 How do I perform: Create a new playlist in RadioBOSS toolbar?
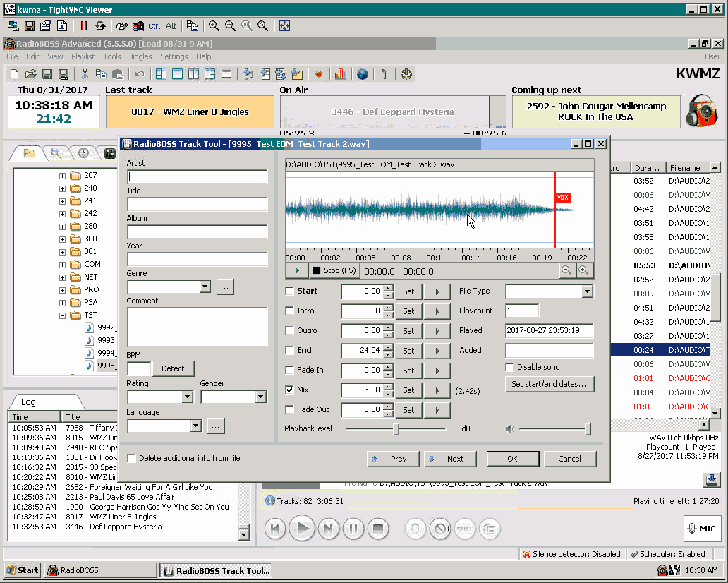pos(14,74)
